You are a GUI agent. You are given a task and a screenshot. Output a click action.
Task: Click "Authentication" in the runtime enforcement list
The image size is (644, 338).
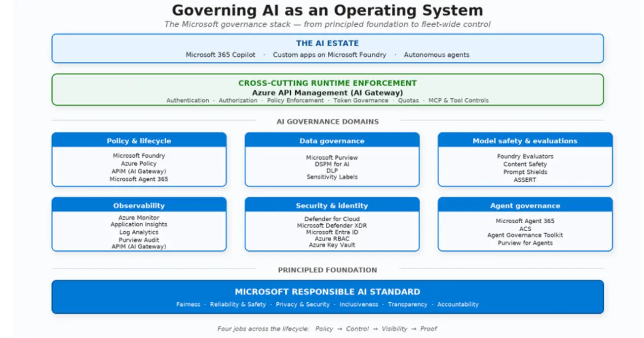tap(188, 100)
